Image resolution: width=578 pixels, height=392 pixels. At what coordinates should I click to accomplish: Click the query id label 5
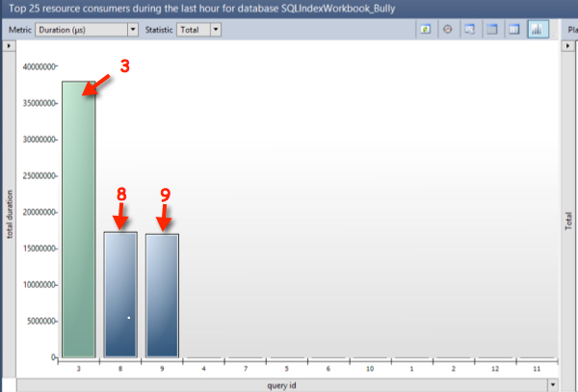(286, 369)
